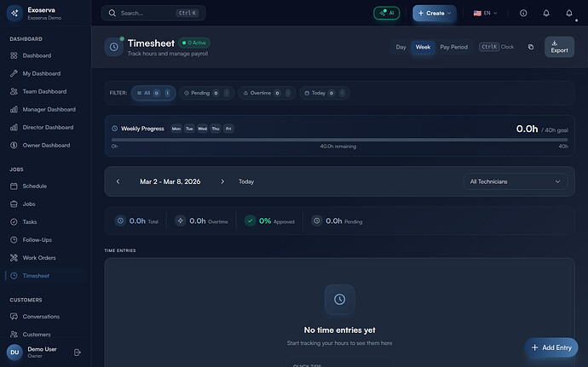Open the Schedule page from sidebar
Screen dimensions: 588x367
pyautogui.click(x=34, y=186)
